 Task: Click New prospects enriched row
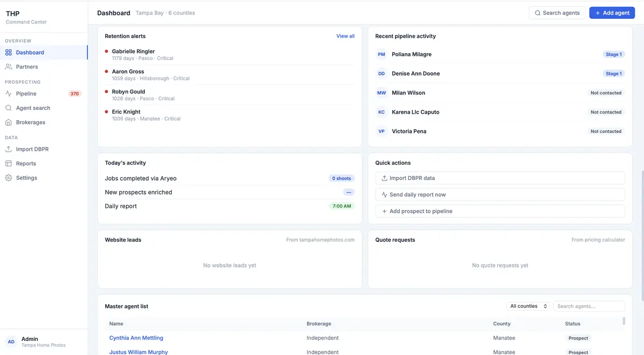point(230,192)
